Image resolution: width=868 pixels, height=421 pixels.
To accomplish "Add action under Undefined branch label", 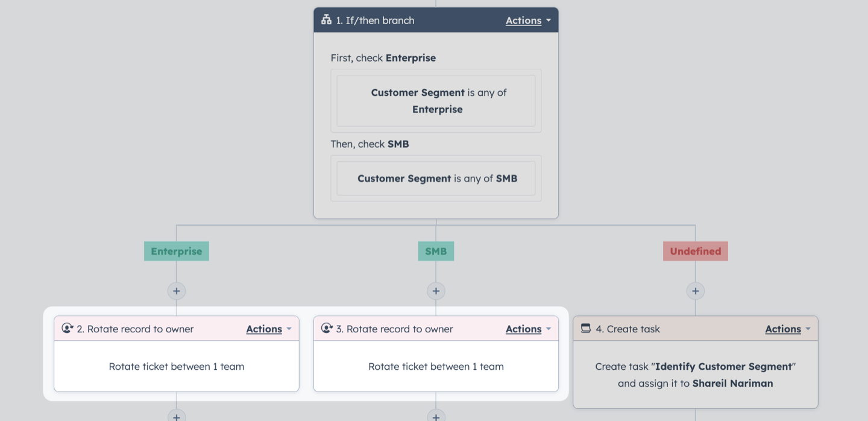I will click(x=695, y=291).
